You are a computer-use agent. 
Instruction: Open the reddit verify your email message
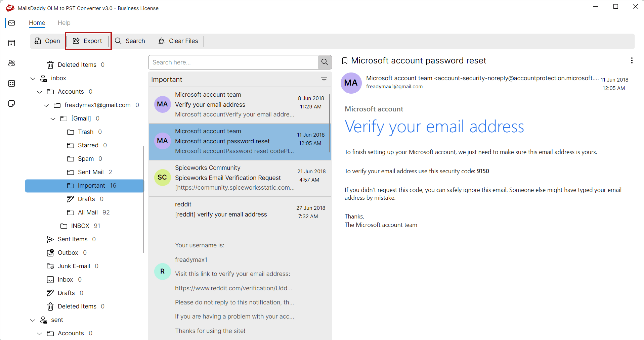(239, 269)
